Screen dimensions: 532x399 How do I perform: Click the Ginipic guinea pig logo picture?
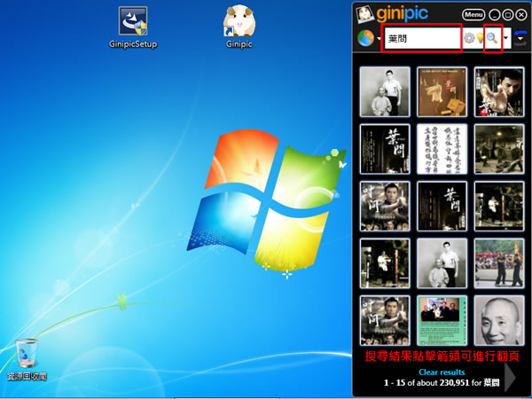364,14
